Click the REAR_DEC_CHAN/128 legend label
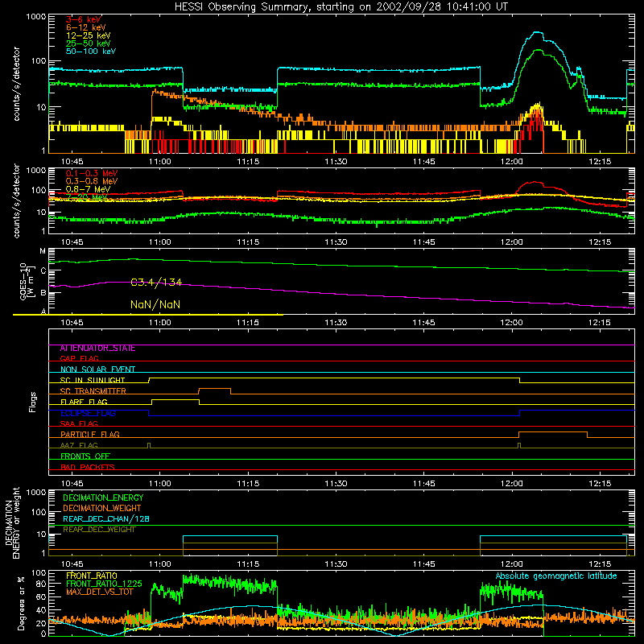 pos(106,518)
